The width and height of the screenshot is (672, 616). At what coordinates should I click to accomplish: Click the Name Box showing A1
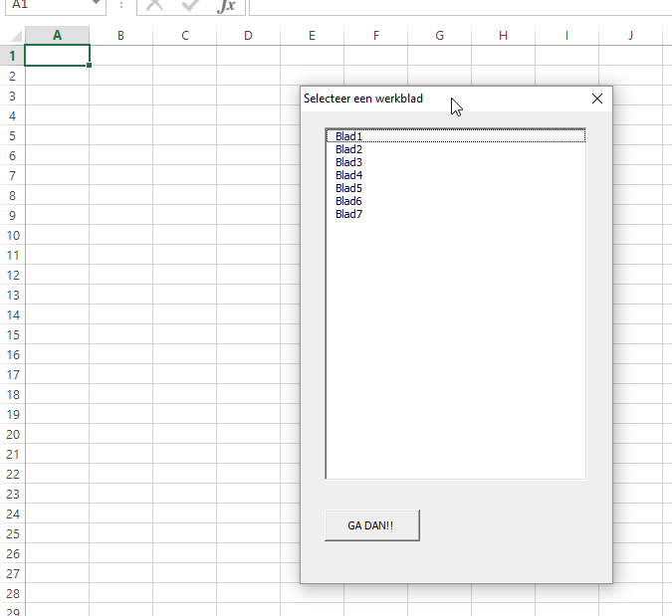click(x=47, y=5)
